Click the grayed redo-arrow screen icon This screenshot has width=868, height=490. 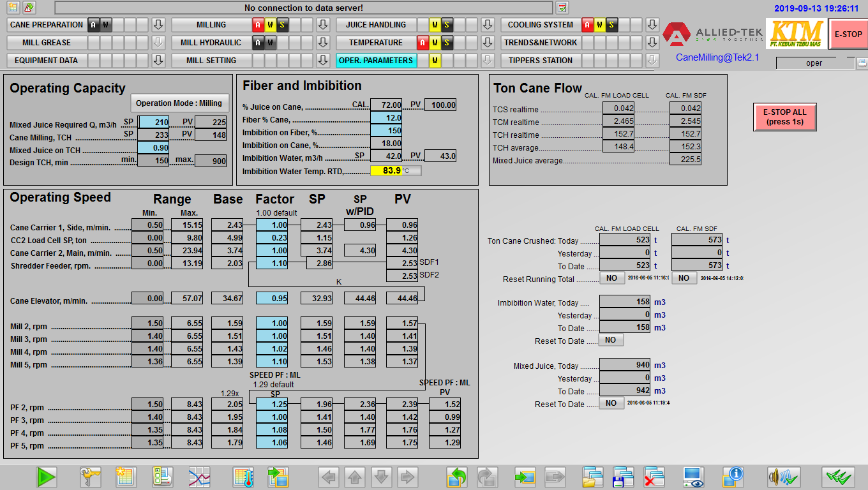(x=487, y=477)
